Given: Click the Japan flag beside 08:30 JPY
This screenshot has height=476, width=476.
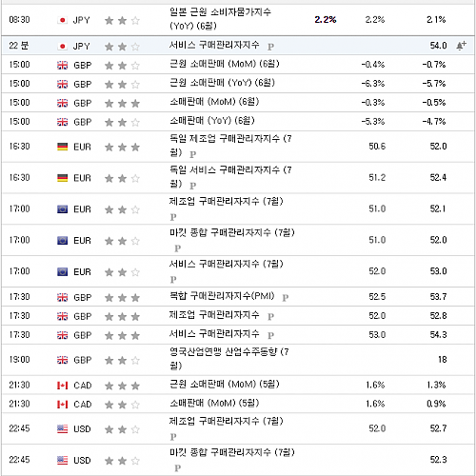Looking at the screenshot, I should click(63, 20).
